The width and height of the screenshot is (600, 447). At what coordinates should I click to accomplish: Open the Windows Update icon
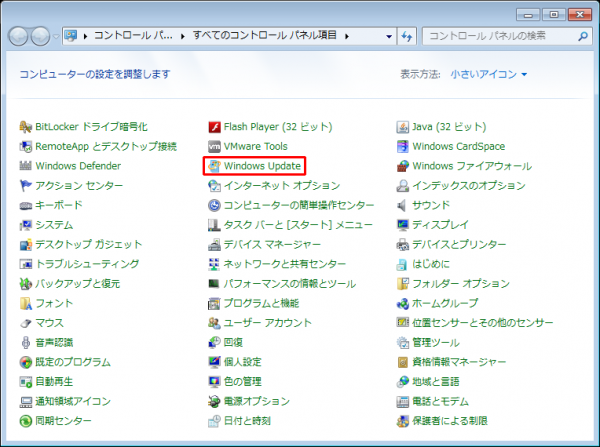(x=214, y=166)
